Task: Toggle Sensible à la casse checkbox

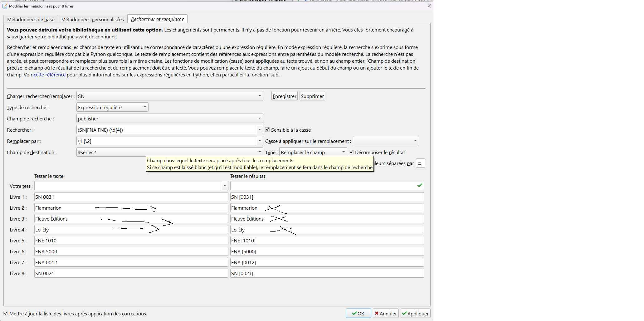Action: pos(267,130)
